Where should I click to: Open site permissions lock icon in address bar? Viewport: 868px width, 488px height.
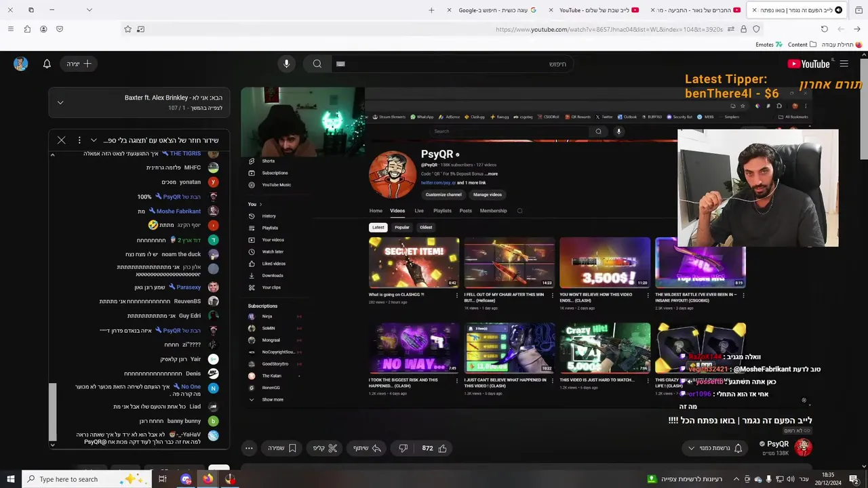(744, 29)
